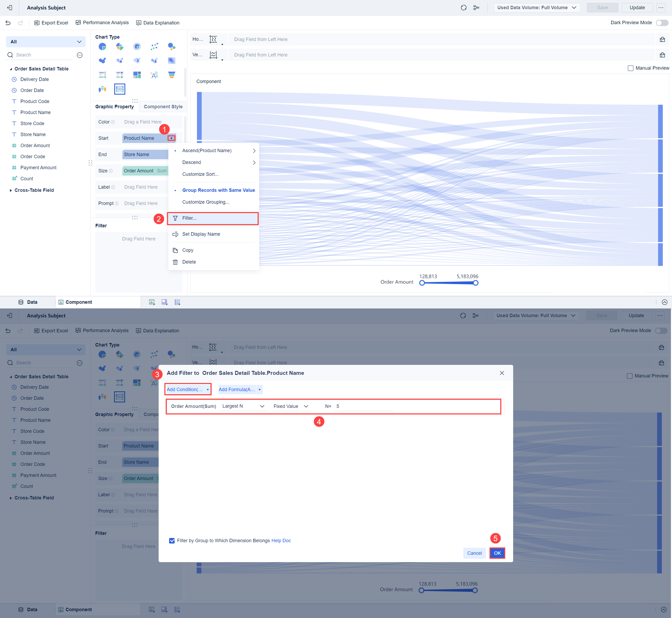The image size is (672, 618).
Task: Toggle Dark Preview Mode in upper window
Action: pos(662,23)
